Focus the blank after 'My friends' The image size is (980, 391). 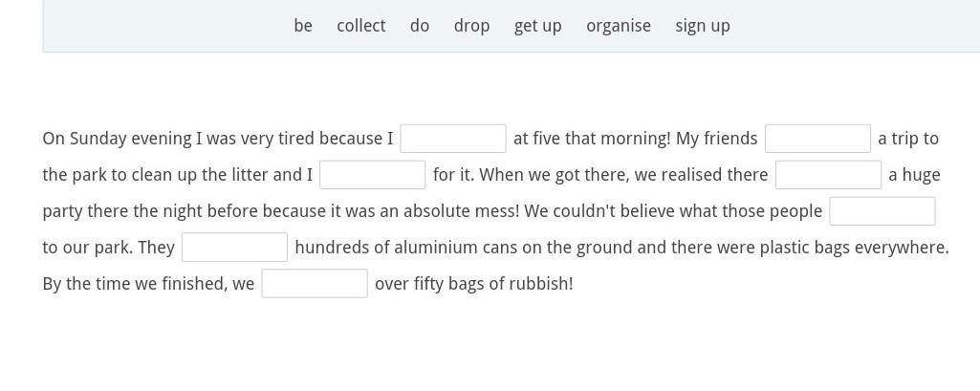pyautogui.click(x=817, y=139)
